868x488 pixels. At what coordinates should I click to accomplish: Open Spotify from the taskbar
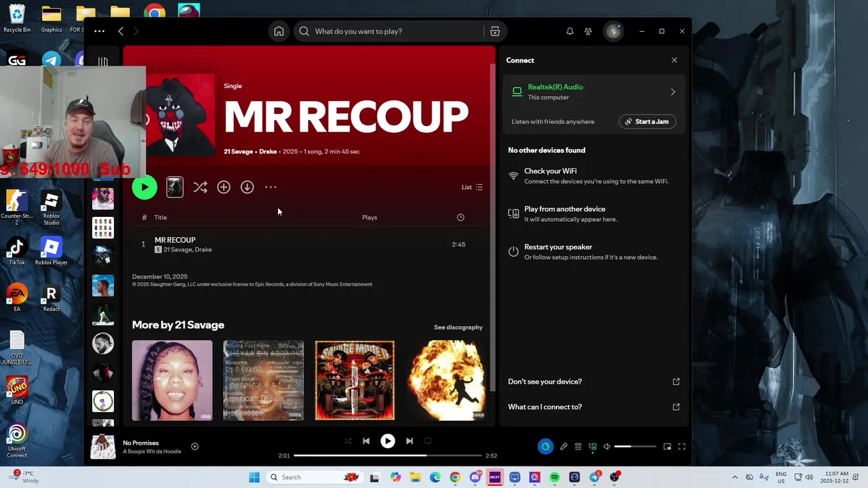[555, 477]
